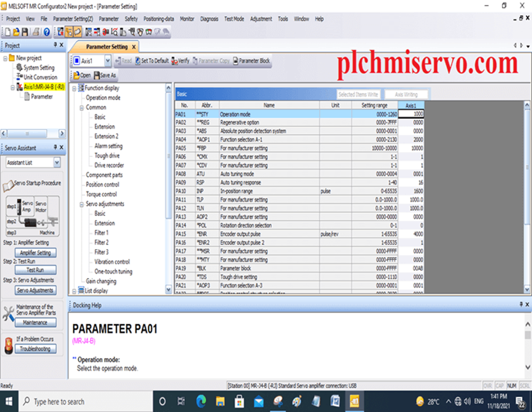Screen dimensions: 532x412
Task: Collapse the Function display tree node
Action: pos(74,88)
